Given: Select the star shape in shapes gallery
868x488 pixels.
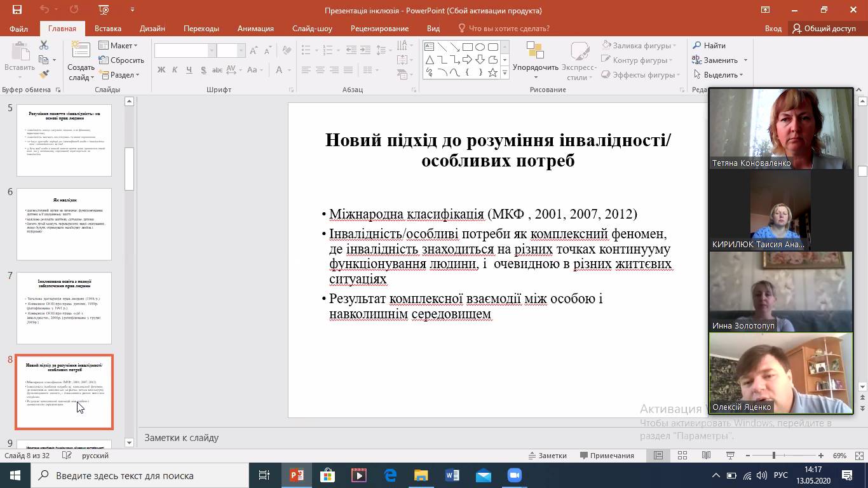Looking at the screenshot, I should click(492, 72).
